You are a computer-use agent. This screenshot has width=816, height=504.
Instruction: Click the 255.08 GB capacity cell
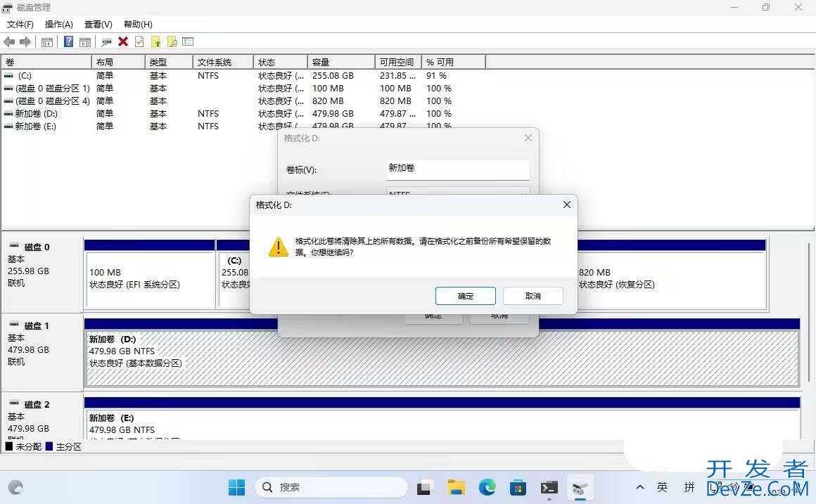(x=333, y=75)
